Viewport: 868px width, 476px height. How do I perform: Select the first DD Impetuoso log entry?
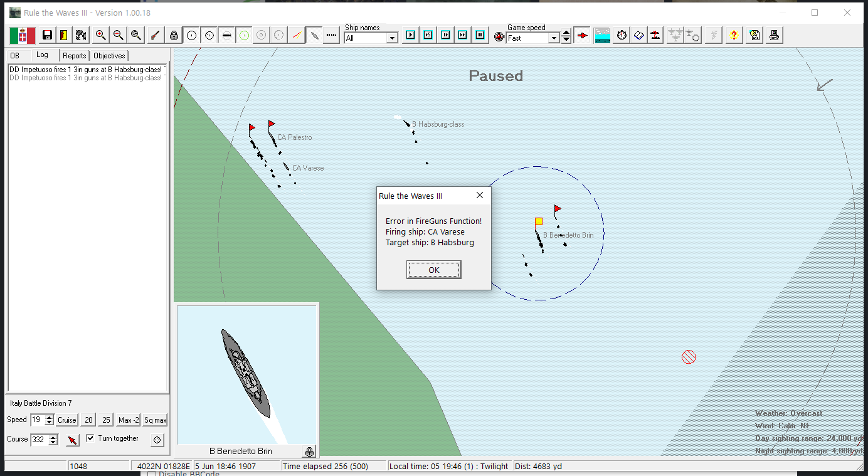pyautogui.click(x=87, y=69)
